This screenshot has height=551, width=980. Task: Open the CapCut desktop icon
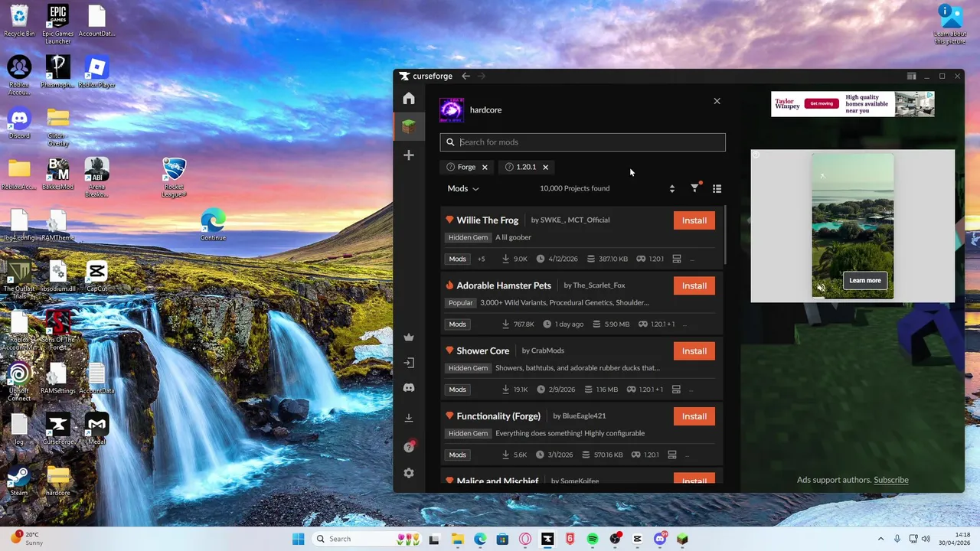click(x=96, y=276)
